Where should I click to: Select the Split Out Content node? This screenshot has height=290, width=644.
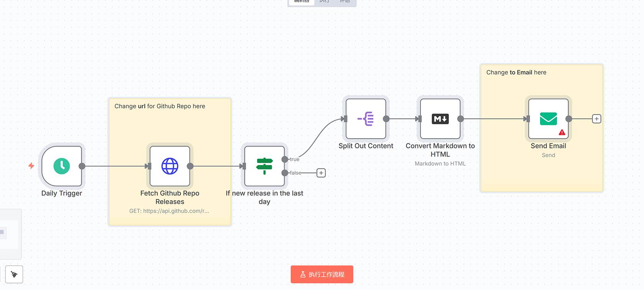pos(366,119)
